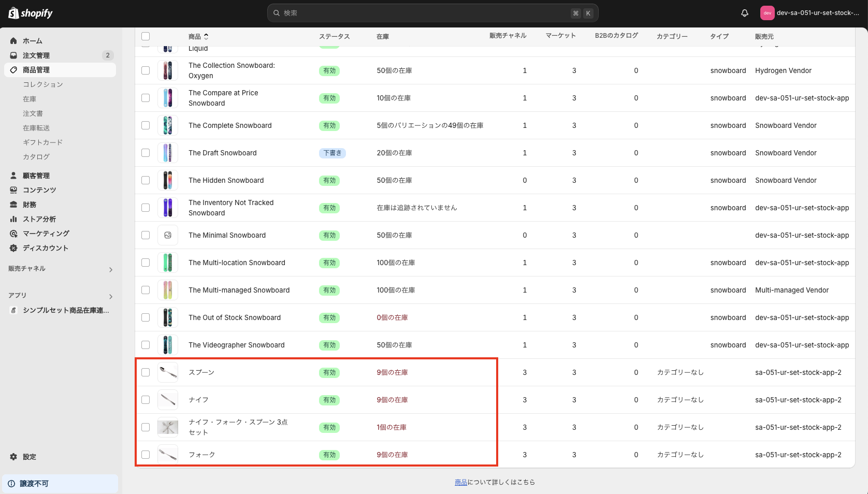Open The Videographer Snowboard product
868x494 pixels.
[x=237, y=345]
